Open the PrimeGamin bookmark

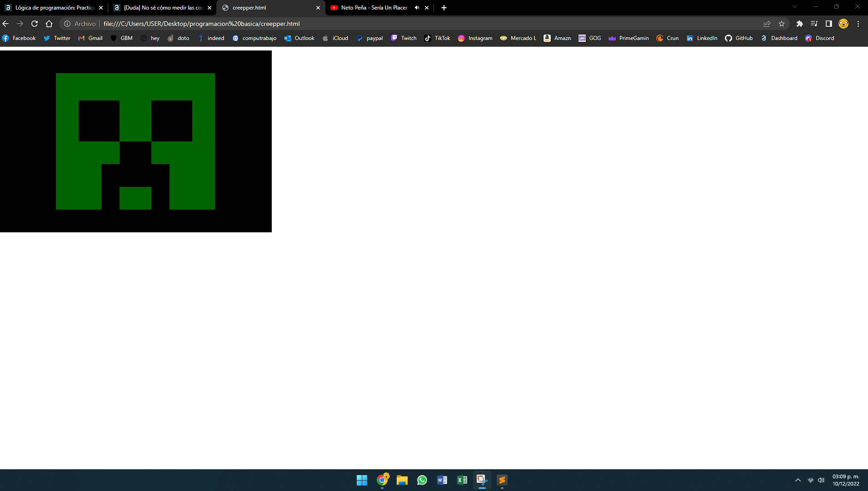point(629,38)
